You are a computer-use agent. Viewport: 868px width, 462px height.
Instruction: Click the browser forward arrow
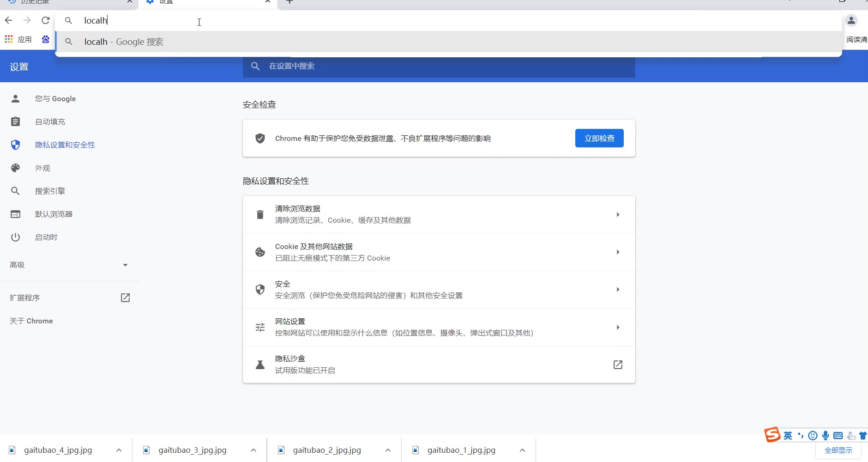(x=27, y=20)
